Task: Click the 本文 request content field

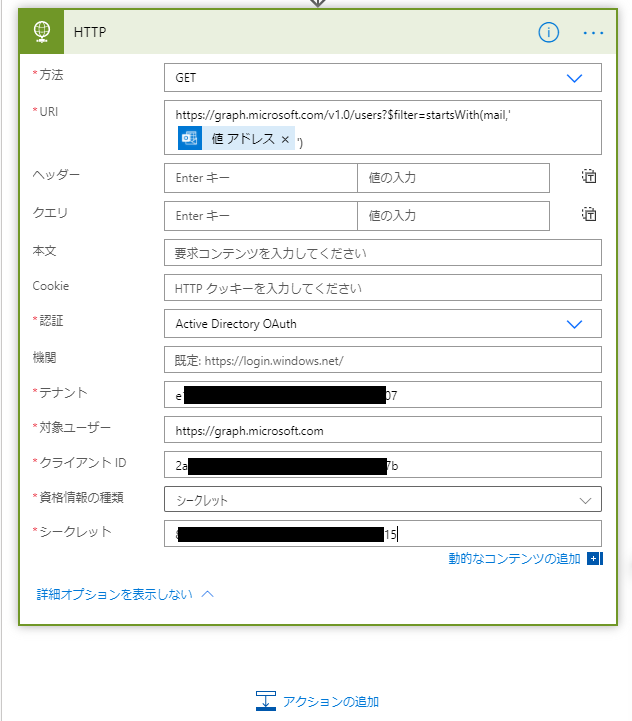Action: pyautogui.click(x=383, y=252)
